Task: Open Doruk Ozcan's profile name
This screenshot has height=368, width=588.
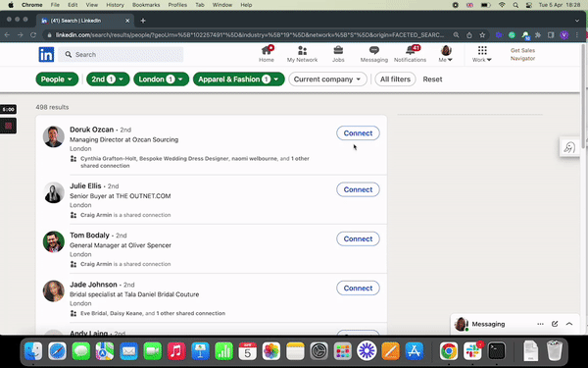Action: coord(91,130)
